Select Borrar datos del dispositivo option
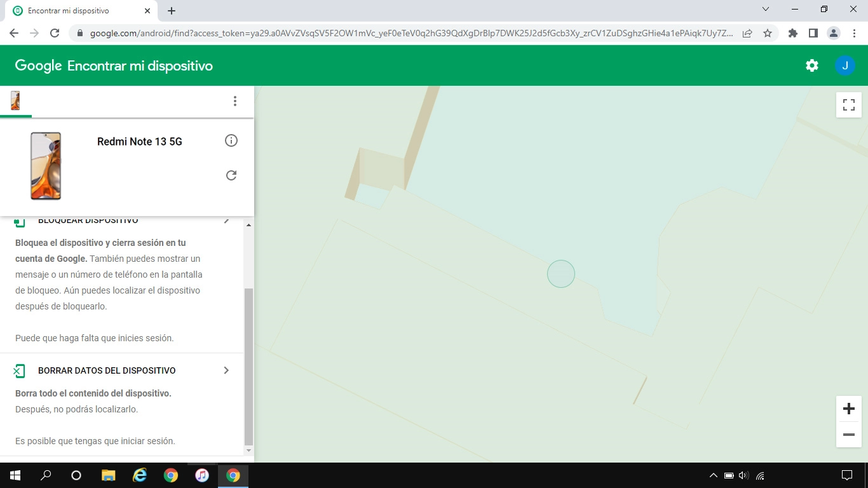The width and height of the screenshot is (868, 488). (x=107, y=370)
